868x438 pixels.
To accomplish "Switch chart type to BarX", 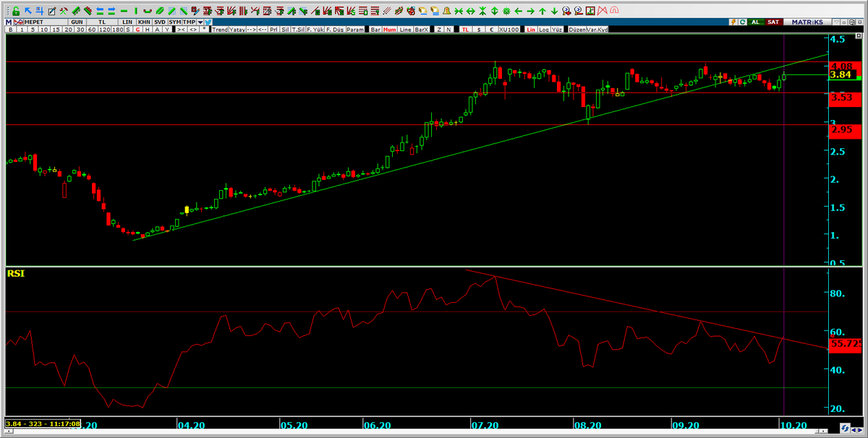I will tap(422, 30).
